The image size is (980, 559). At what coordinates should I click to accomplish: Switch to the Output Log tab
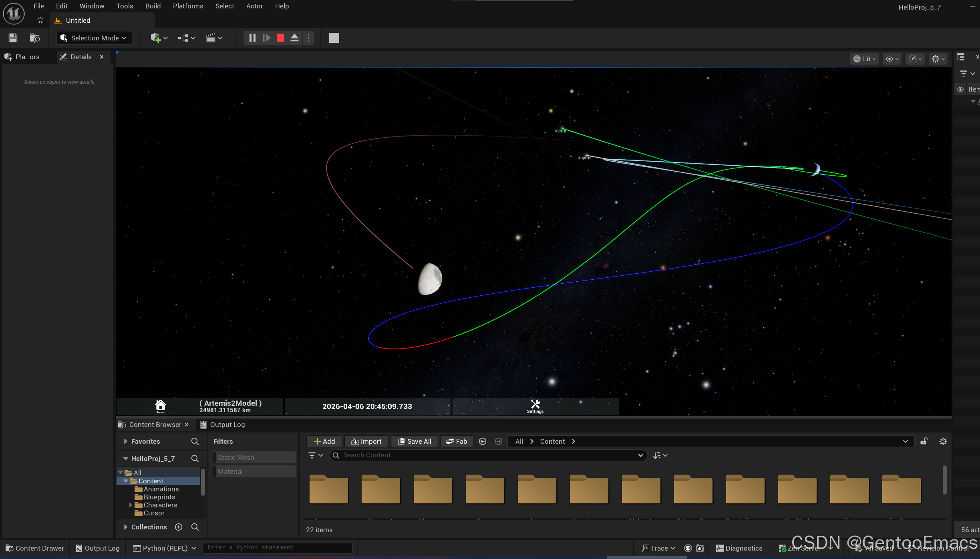coord(223,425)
